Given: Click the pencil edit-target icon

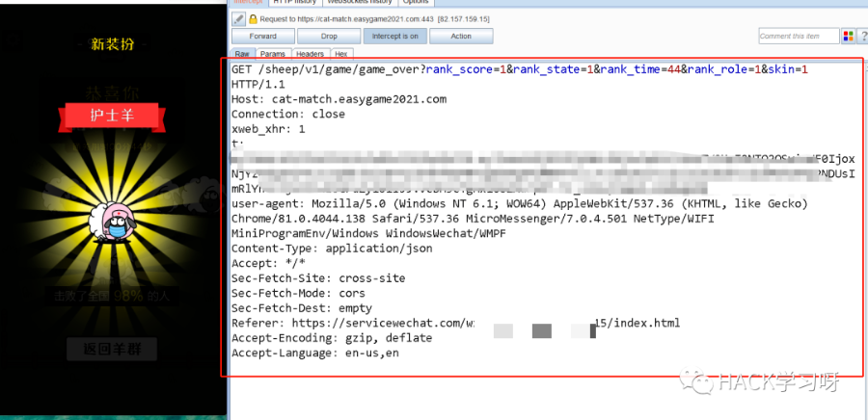Looking at the screenshot, I should coord(238,19).
